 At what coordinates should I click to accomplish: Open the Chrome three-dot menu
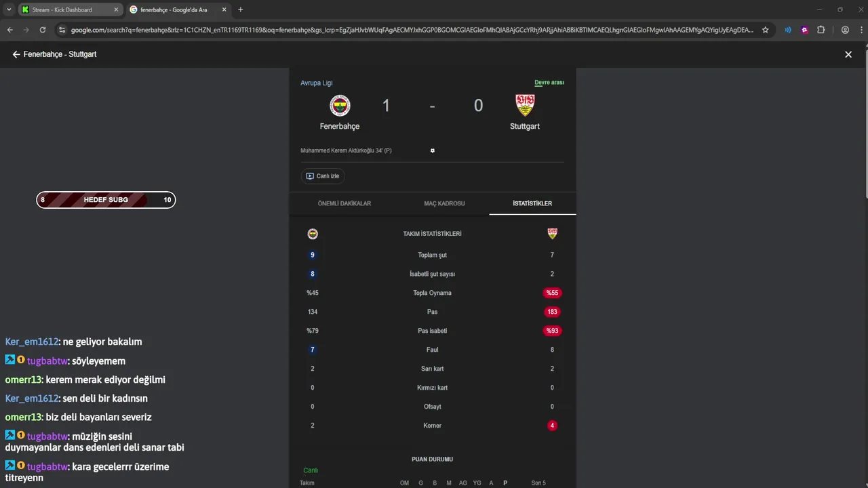[861, 30]
